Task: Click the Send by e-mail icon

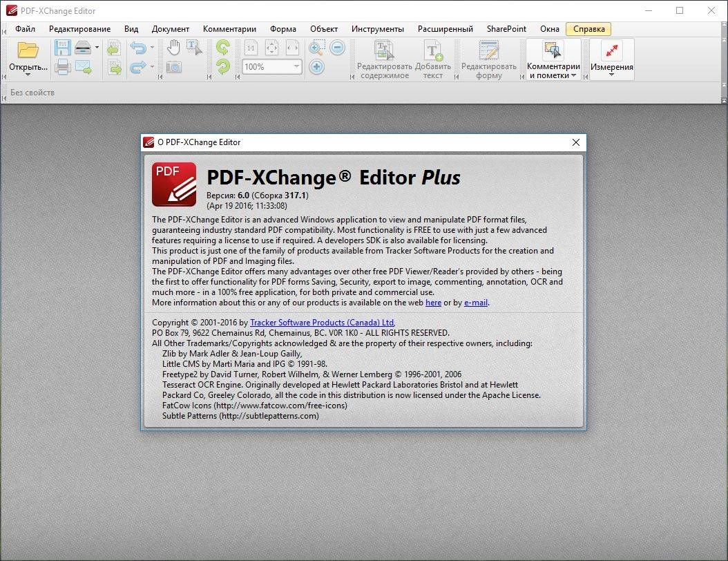Action: pyautogui.click(x=84, y=67)
